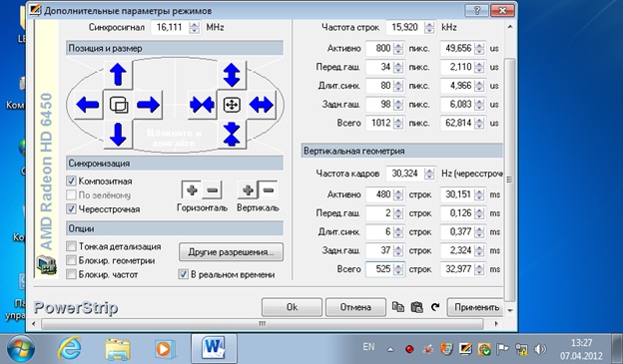This screenshot has width=623, height=364.
Task: Adjust the Частота кадров Hz spinner
Action: click(x=429, y=174)
